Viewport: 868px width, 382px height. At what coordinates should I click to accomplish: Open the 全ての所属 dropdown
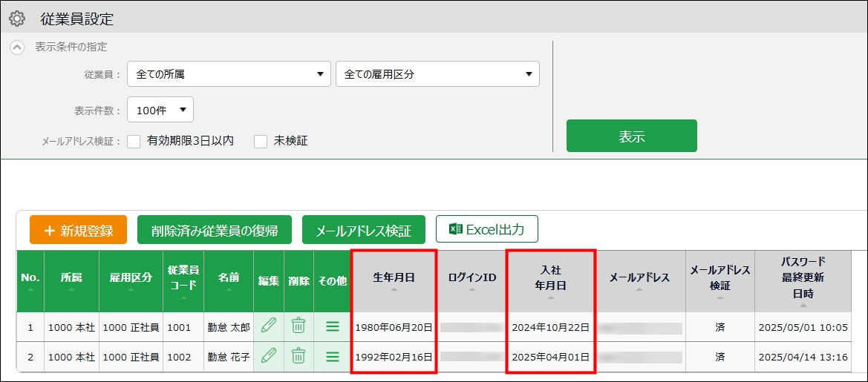coord(229,74)
